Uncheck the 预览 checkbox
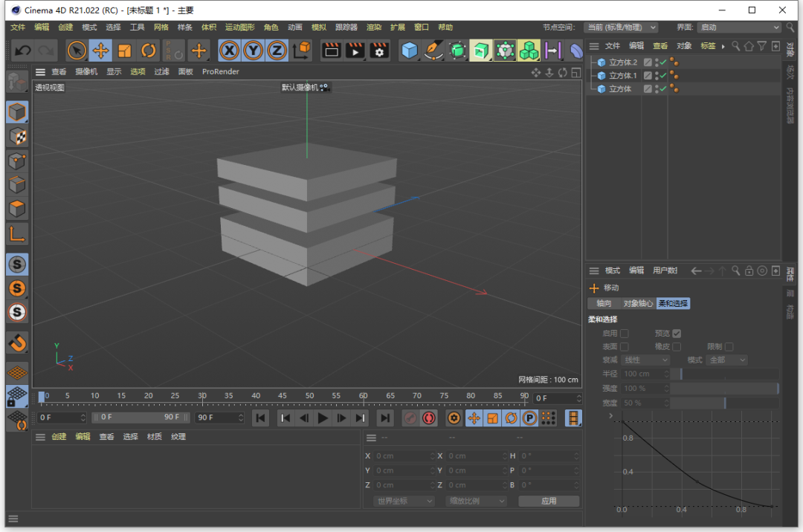Viewport: 803px width, 532px height. pyautogui.click(x=677, y=334)
